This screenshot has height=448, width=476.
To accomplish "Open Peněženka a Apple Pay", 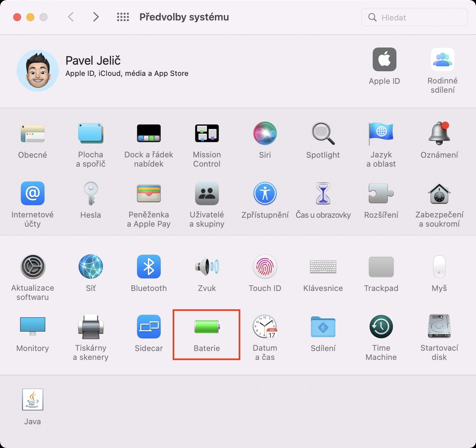I will click(149, 193).
